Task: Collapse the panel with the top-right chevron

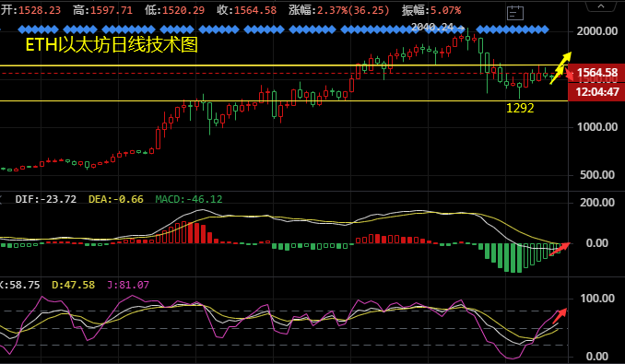Action: tap(601, 6)
